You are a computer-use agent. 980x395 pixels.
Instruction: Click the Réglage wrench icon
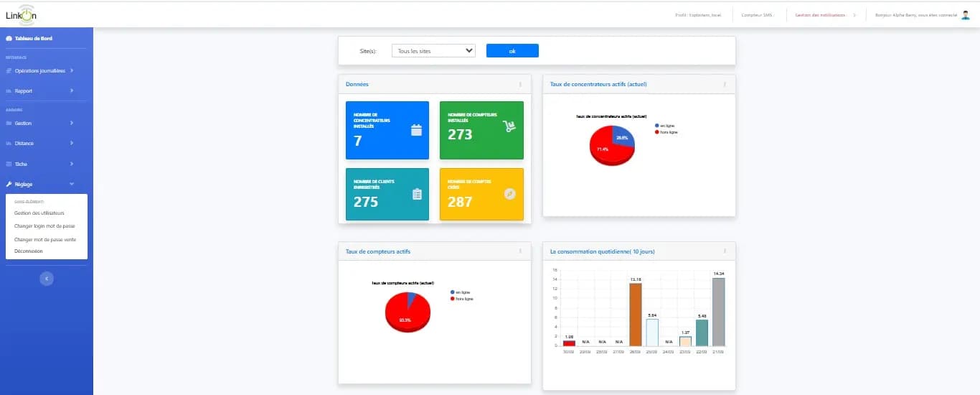point(9,184)
